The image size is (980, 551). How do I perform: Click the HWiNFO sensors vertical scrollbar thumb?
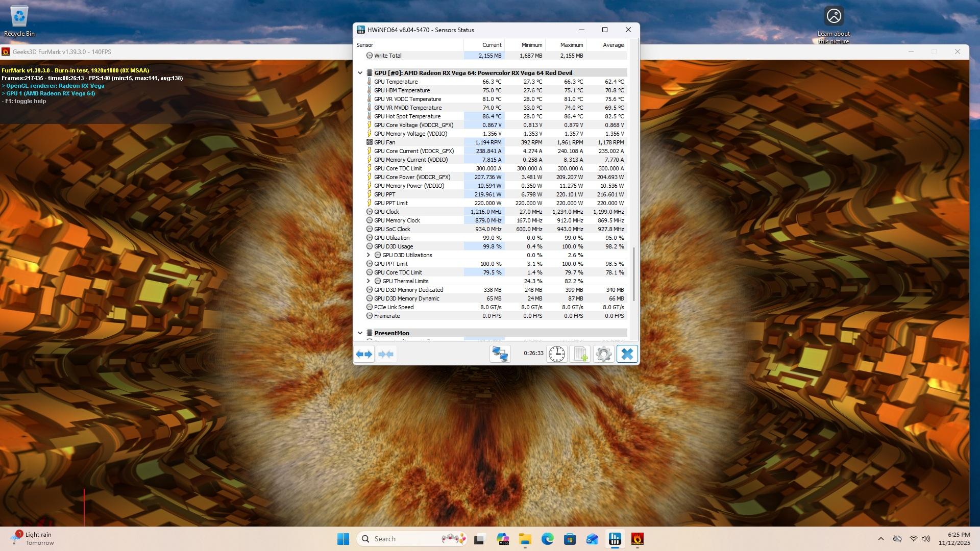634,274
